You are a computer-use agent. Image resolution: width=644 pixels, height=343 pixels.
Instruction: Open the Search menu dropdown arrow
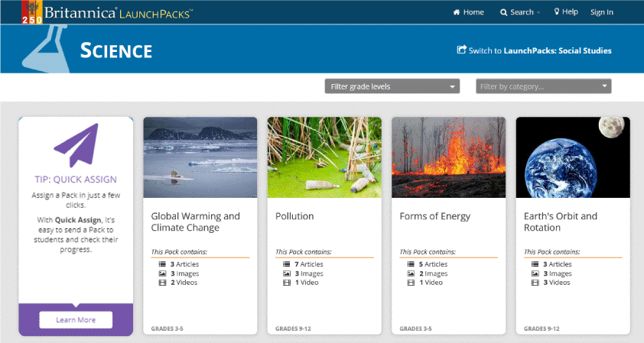pos(538,13)
